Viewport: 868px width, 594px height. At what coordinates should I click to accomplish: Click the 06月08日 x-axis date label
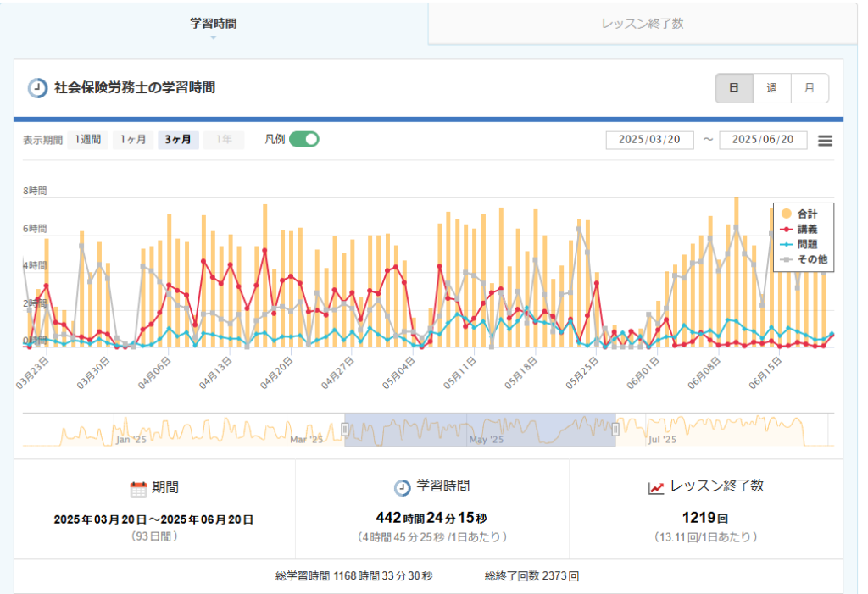point(704,373)
